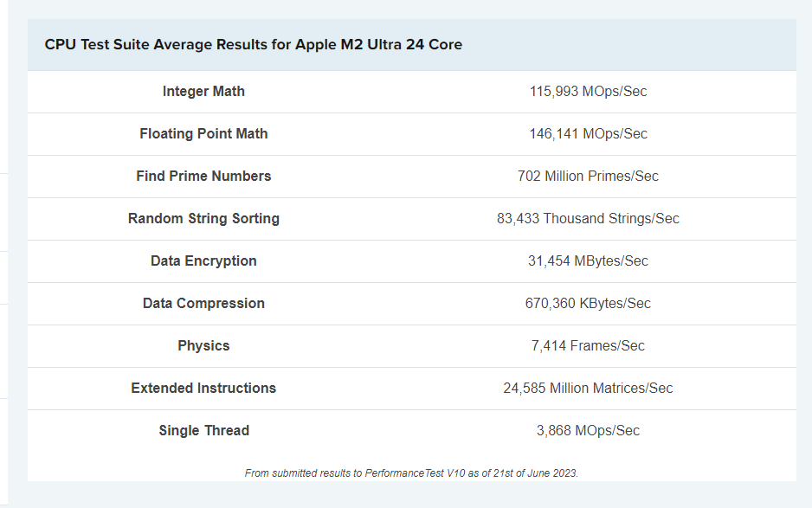Select the Floating Point Math label
Image resolution: width=812 pixels, height=508 pixels.
tap(203, 133)
